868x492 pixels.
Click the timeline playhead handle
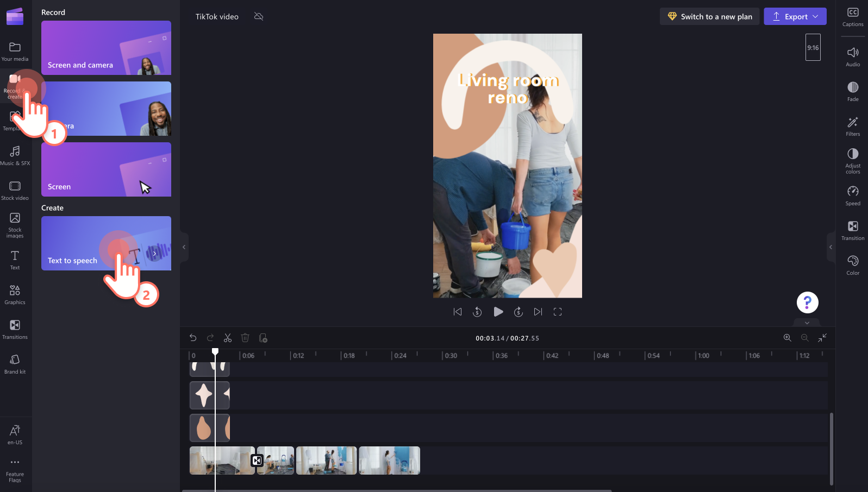click(215, 352)
